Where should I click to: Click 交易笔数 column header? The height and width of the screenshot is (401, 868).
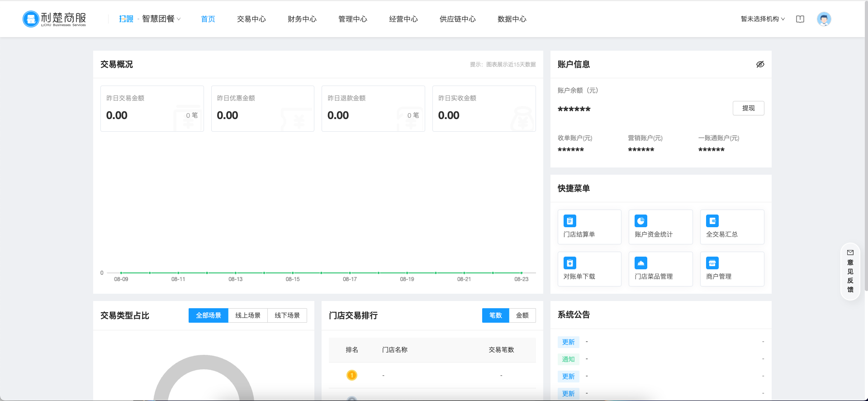501,350
